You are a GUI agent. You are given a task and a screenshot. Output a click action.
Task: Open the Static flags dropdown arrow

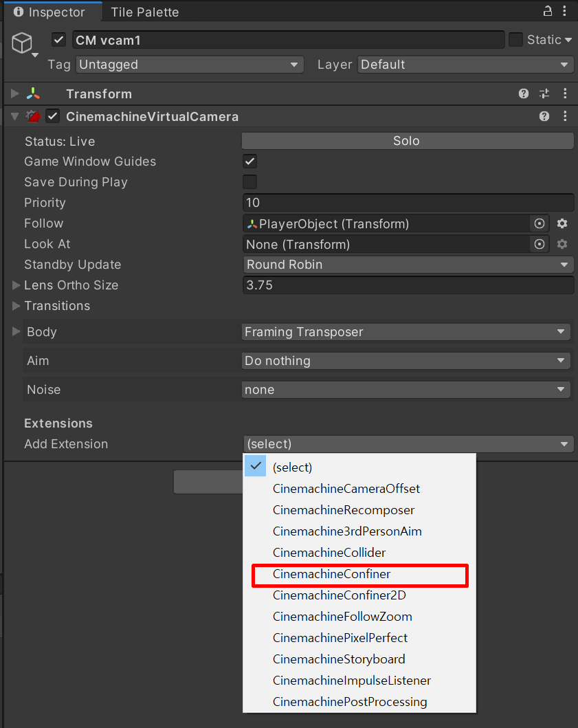(x=568, y=40)
